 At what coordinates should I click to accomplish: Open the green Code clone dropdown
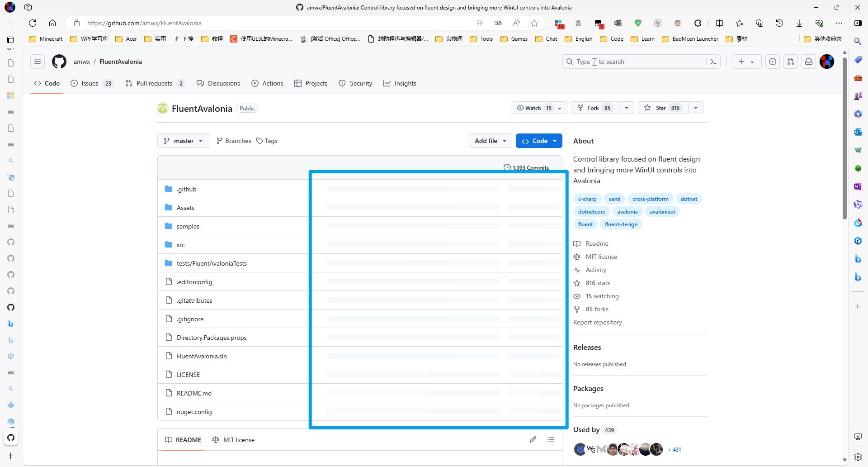(x=539, y=141)
